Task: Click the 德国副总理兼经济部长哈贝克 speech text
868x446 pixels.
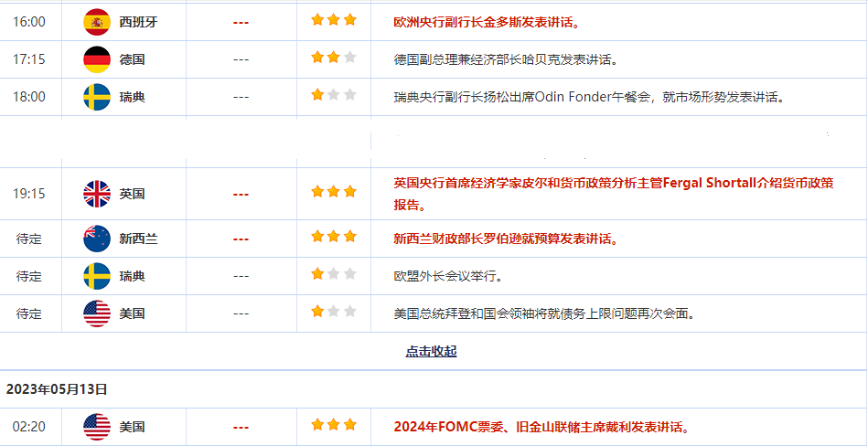Action: coord(505,59)
